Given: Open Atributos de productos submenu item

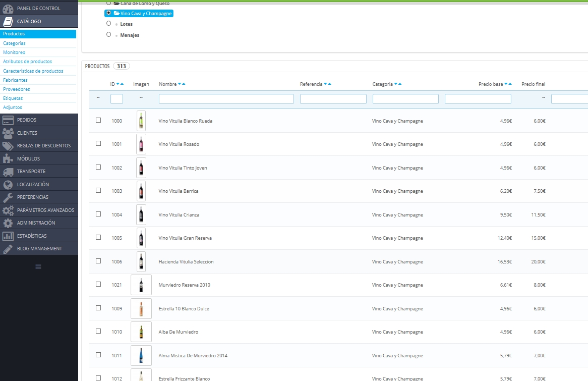Looking at the screenshot, I should [27, 61].
